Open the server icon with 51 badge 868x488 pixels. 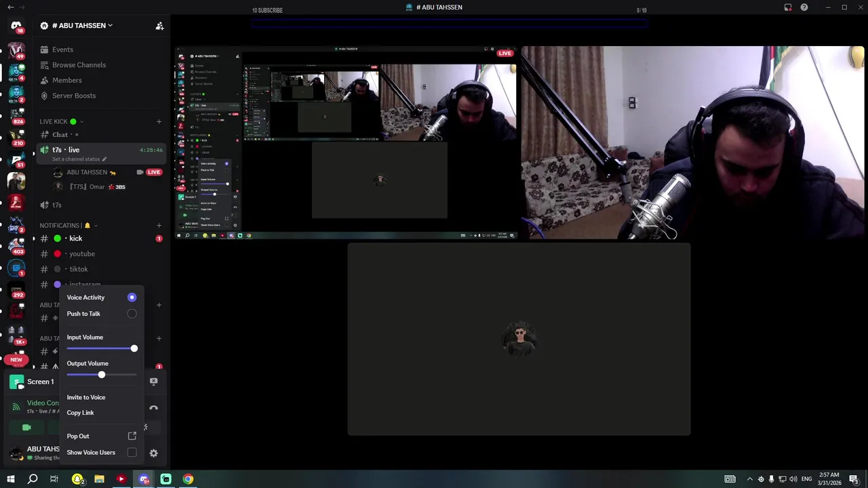coord(16,159)
